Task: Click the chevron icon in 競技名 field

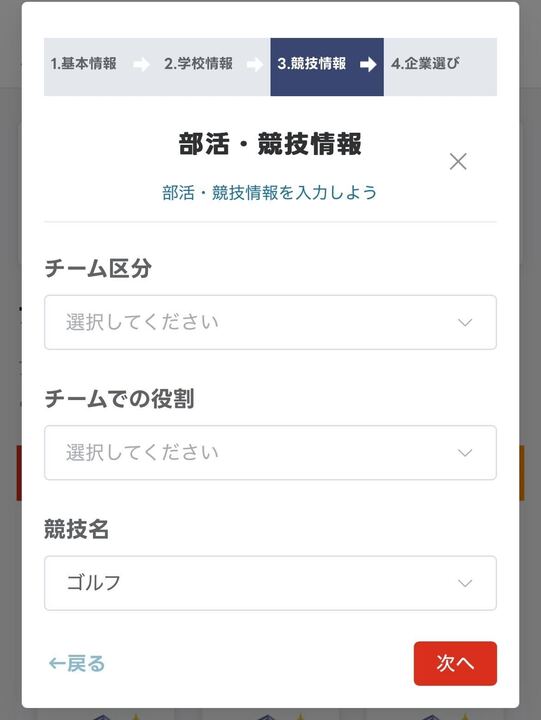Action: [465, 584]
